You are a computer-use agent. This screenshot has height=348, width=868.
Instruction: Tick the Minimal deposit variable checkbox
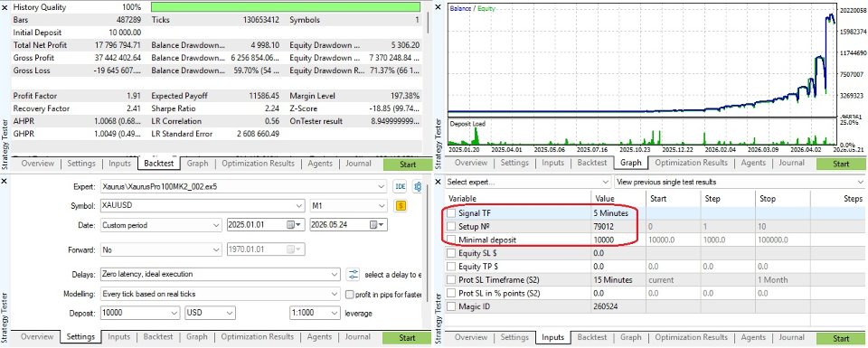click(x=452, y=240)
